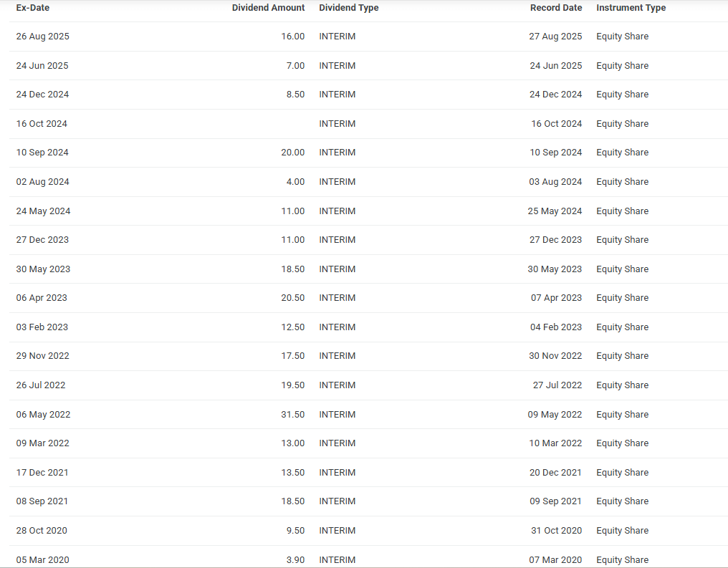Select the Instrument Type column header
Screen dimensions: 728x568
[631, 8]
